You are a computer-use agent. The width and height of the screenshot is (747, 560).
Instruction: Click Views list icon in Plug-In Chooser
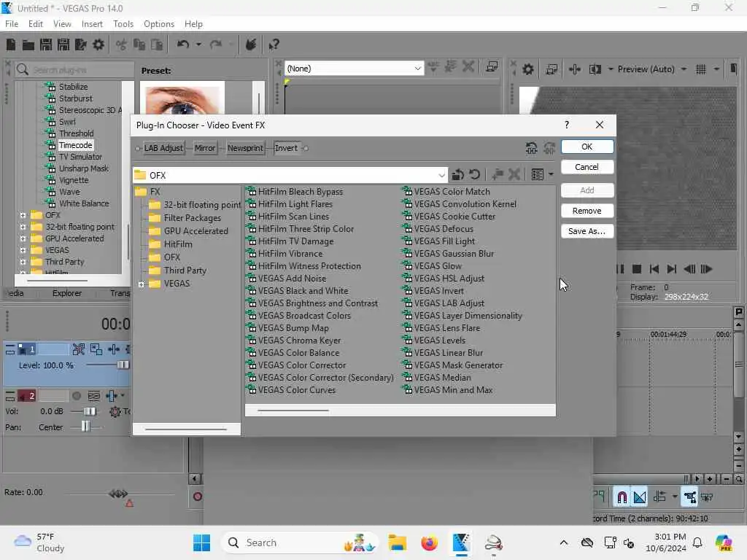(538, 175)
